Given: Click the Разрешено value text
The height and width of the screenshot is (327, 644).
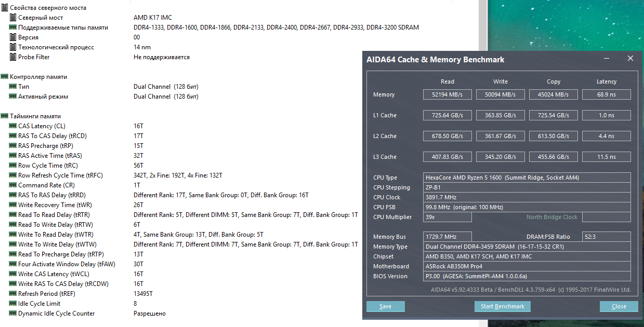Looking at the screenshot, I should click(150, 314).
